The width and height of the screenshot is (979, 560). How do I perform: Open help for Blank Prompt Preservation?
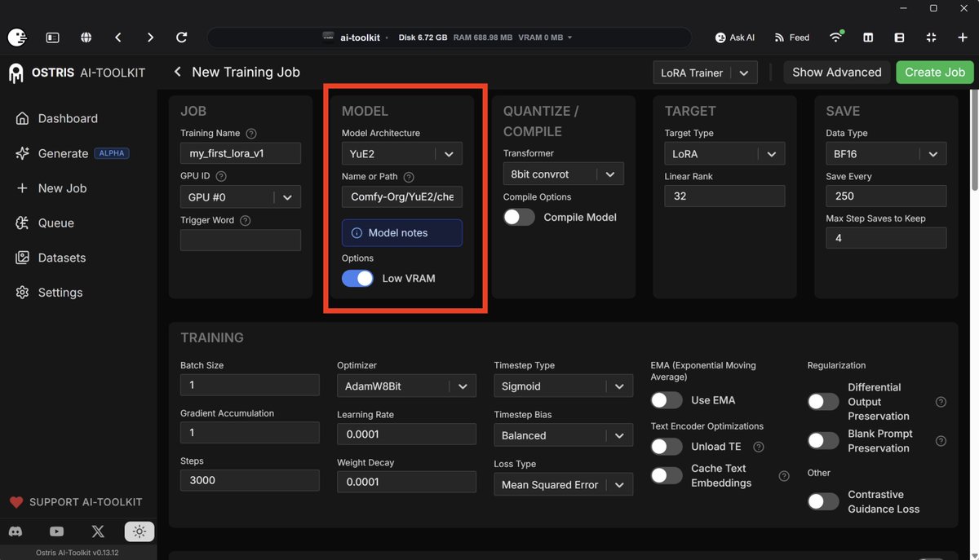coord(941,441)
